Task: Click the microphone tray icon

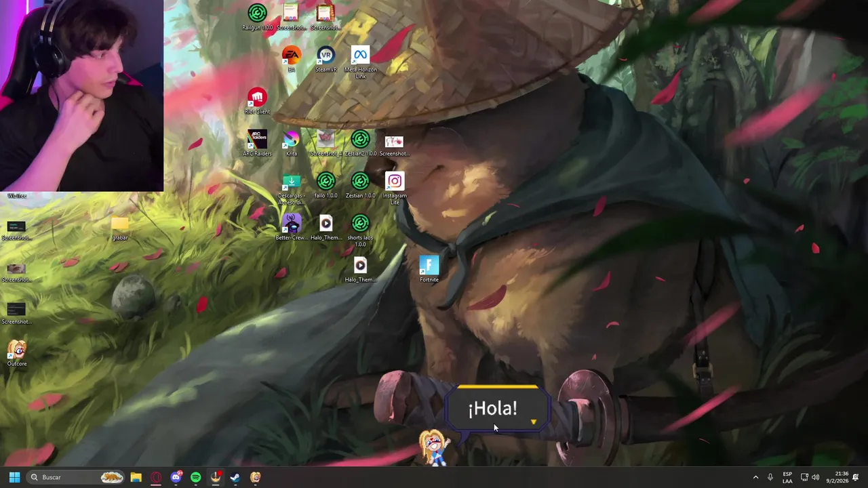Action: tap(770, 477)
